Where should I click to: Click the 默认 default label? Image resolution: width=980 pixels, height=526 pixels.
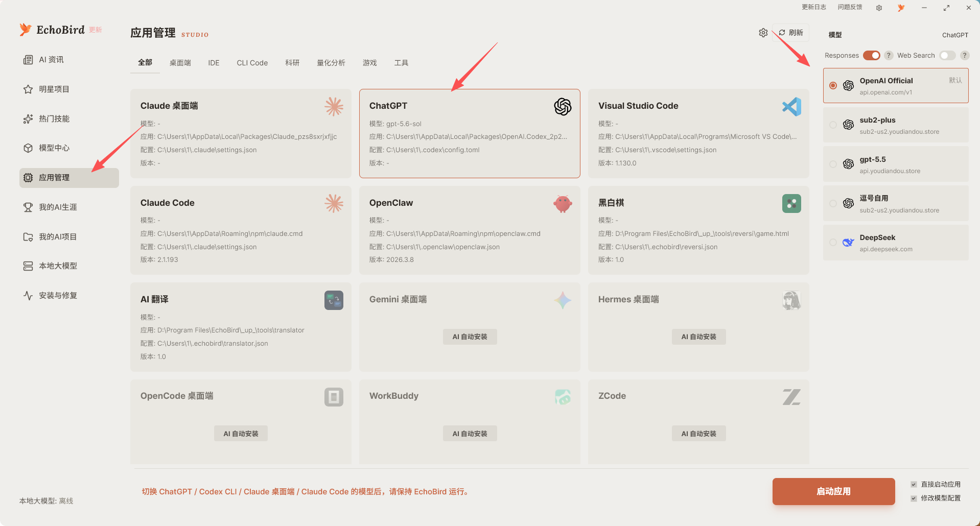[x=955, y=80]
